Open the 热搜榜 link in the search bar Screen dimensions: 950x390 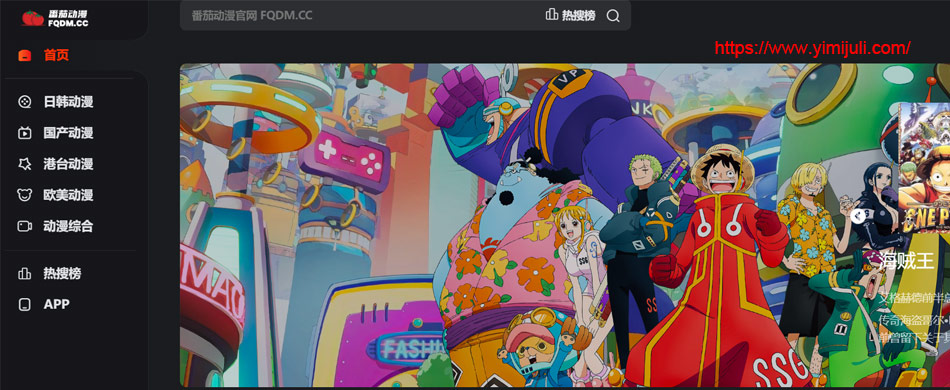coord(579,16)
